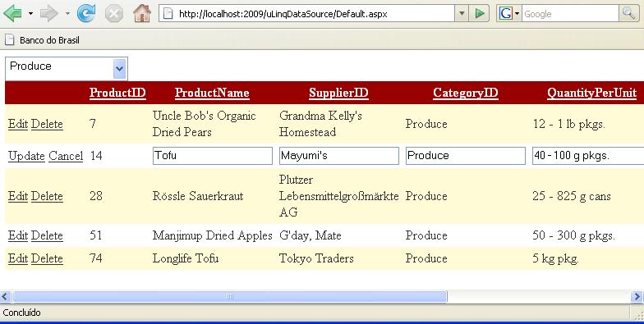Delete the Manjimup Dried Apples row

pos(47,235)
